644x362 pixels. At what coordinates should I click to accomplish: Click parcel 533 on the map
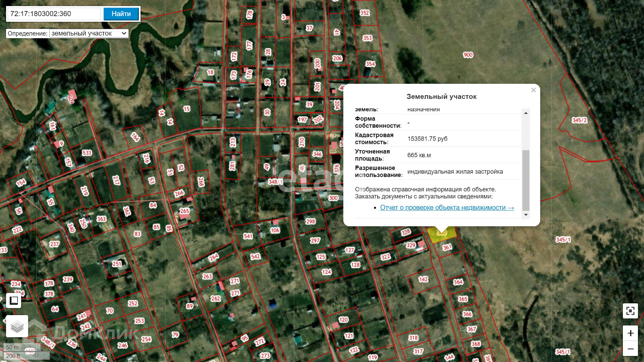click(x=87, y=153)
